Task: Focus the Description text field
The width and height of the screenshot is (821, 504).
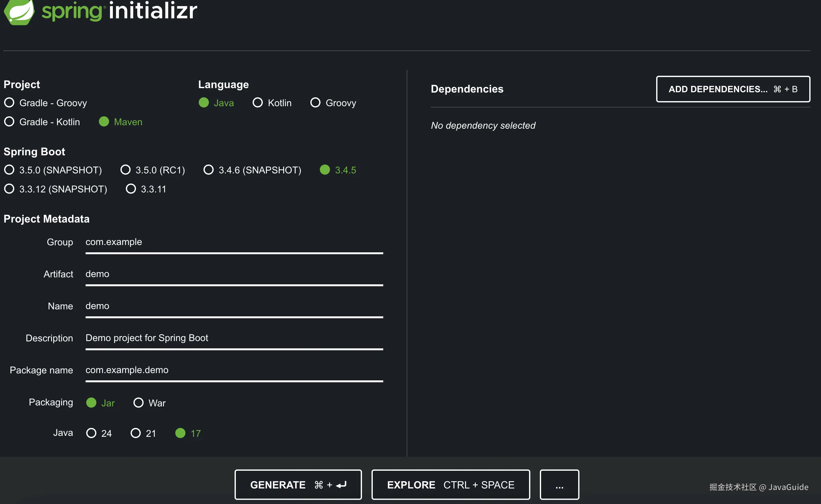Action: point(234,338)
